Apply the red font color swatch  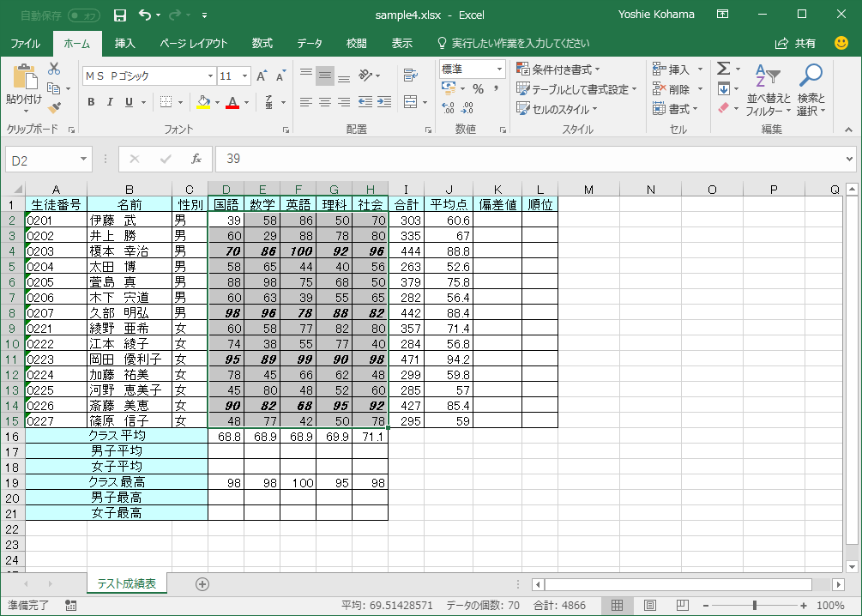tap(232, 102)
